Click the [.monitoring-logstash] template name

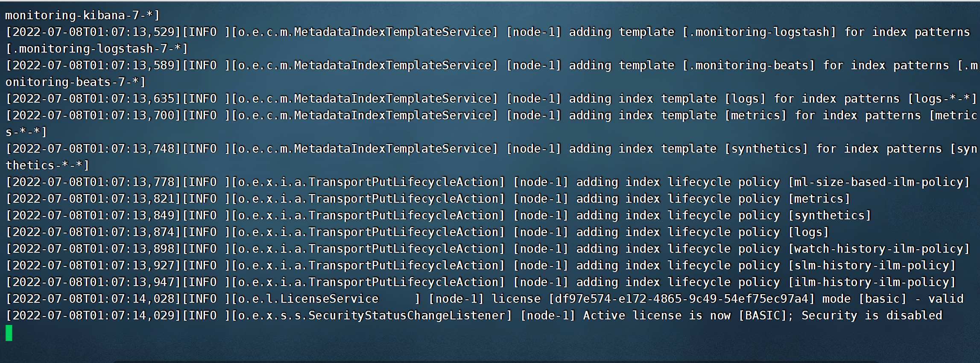(x=759, y=32)
